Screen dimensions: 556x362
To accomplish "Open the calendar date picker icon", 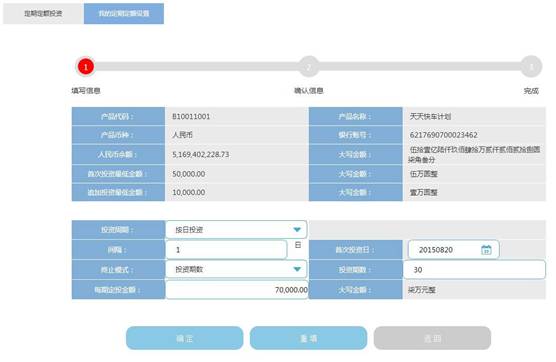I will pos(486,250).
